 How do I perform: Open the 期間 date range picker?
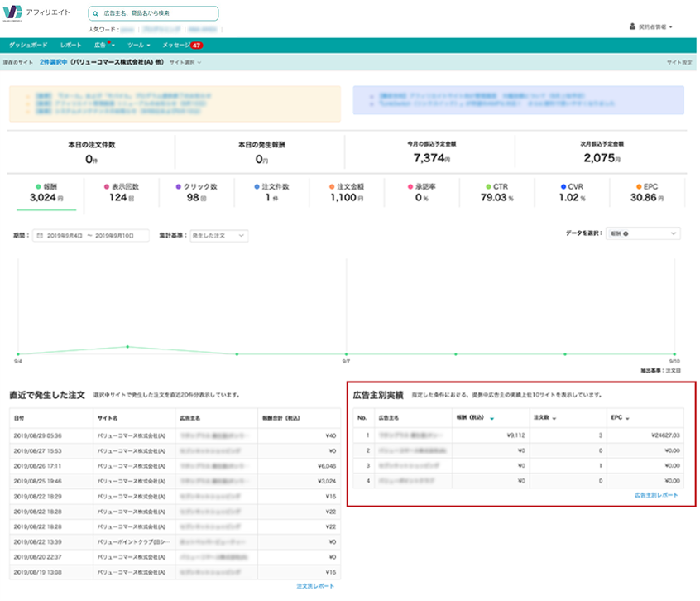(x=91, y=236)
